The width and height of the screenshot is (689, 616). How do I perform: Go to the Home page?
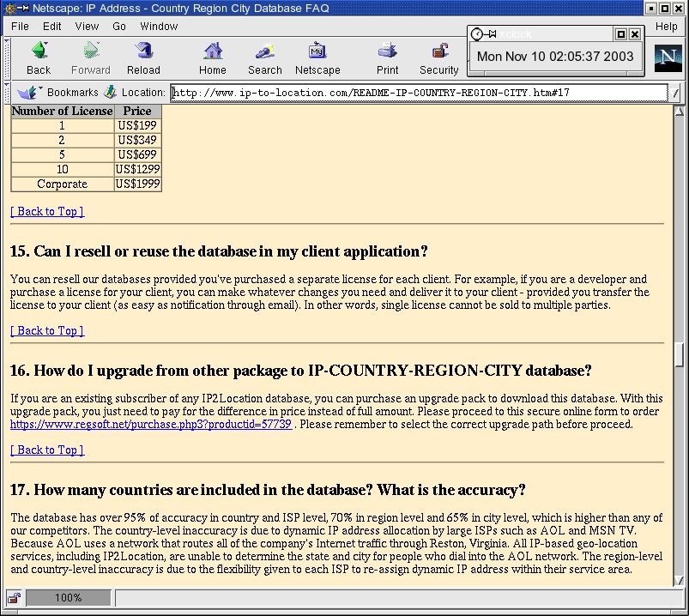click(213, 59)
